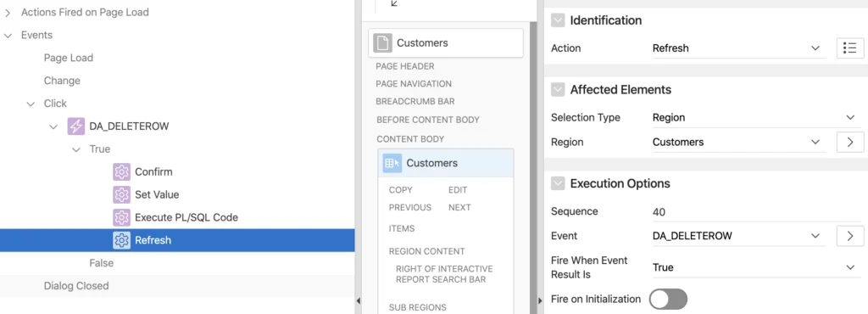Click the EDIT button position

[x=458, y=190]
